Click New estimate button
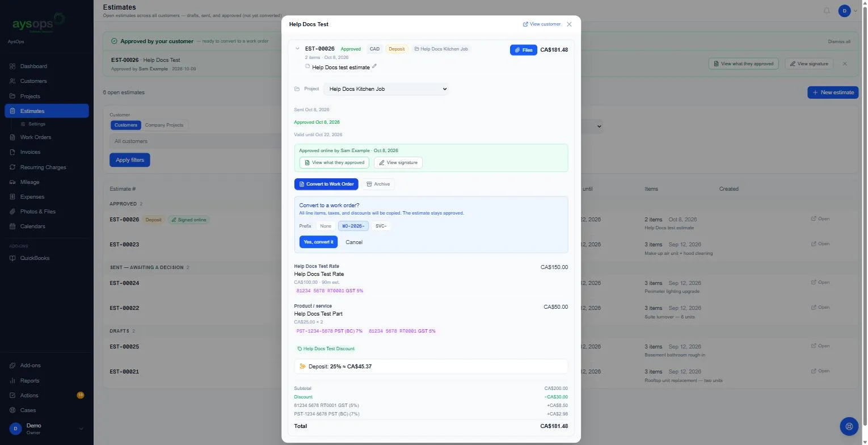This screenshot has width=868, height=445. 833,93
